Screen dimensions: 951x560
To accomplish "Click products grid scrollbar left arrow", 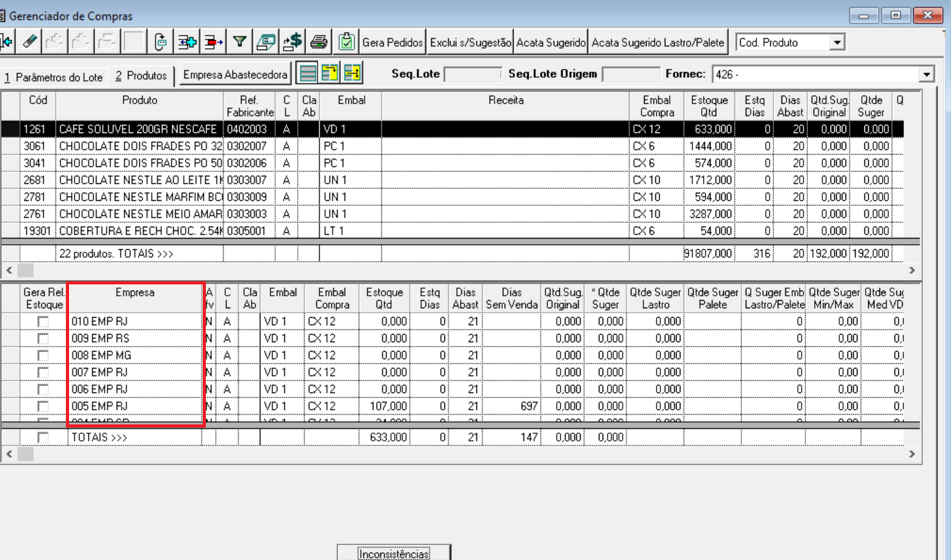I will 9,270.
